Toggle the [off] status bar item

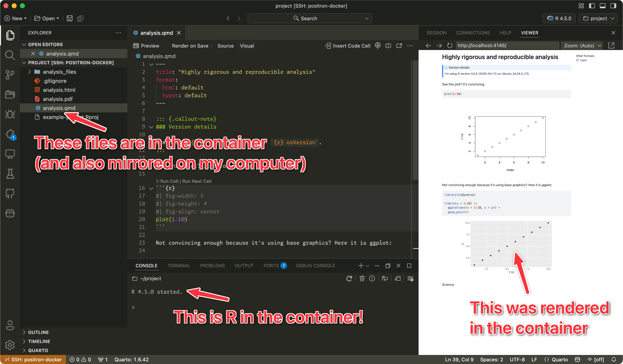[596, 359]
